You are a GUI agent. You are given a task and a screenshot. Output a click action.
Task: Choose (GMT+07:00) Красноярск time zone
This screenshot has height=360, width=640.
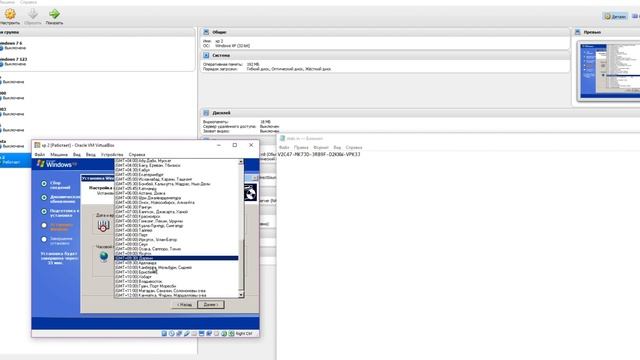coord(176,216)
